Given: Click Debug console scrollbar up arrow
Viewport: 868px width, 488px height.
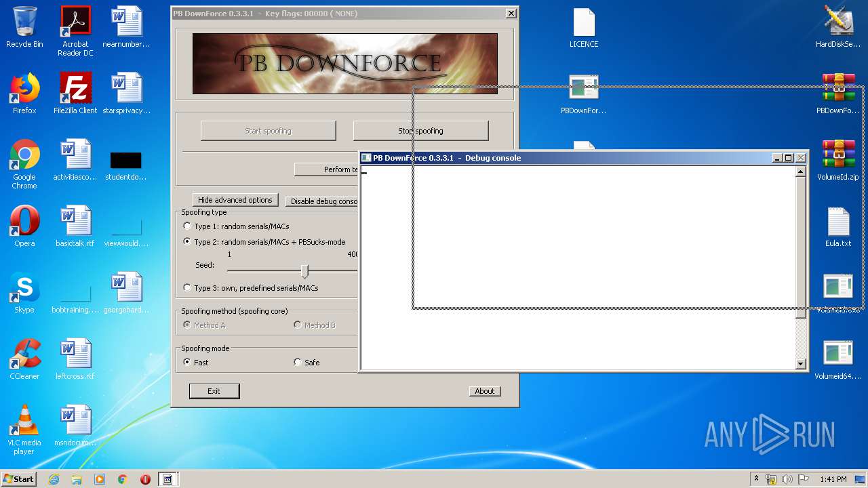Looking at the screenshot, I should pyautogui.click(x=800, y=172).
